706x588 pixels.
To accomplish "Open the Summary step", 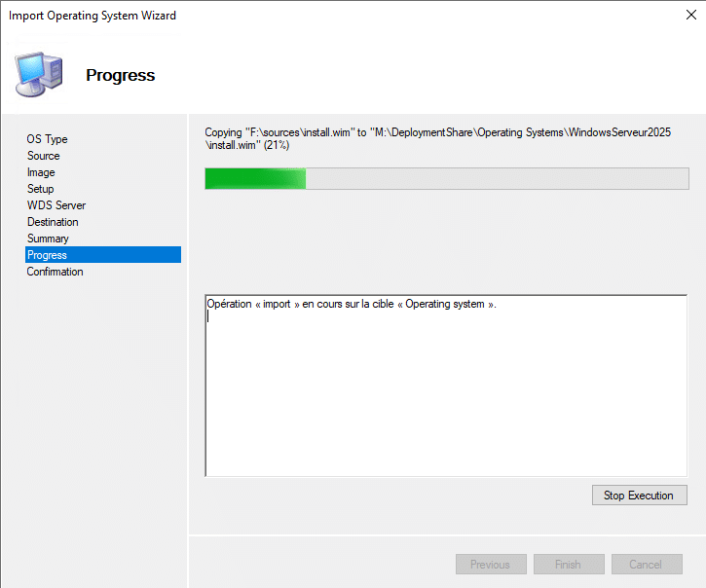I will pos(48,239).
